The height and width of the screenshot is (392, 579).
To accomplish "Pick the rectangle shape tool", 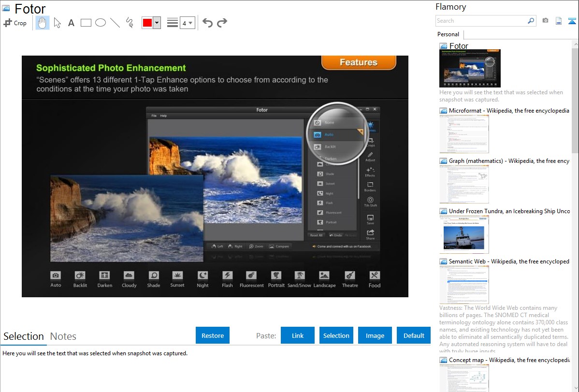I will coord(86,23).
